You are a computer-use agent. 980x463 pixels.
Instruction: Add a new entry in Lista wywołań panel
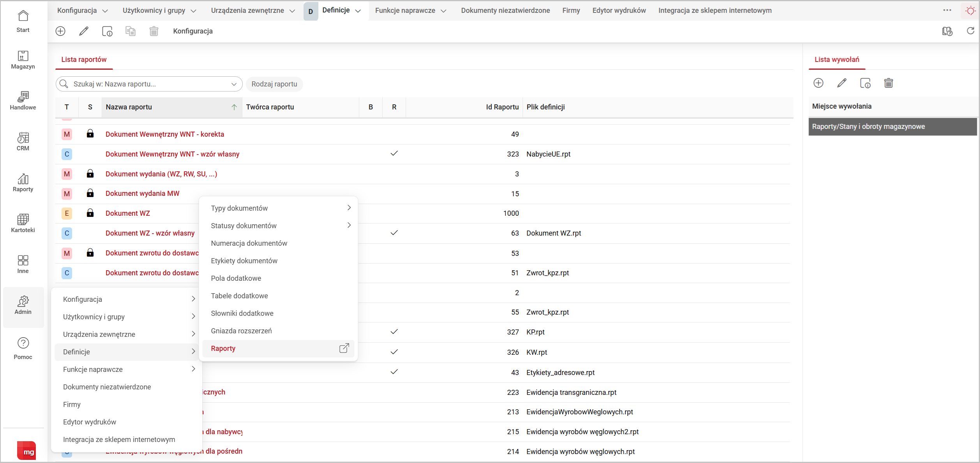coord(818,83)
